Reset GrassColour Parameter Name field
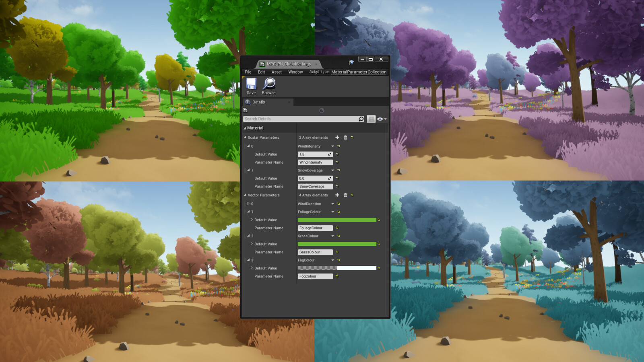Screen dimensions: 644x362 point(337,252)
